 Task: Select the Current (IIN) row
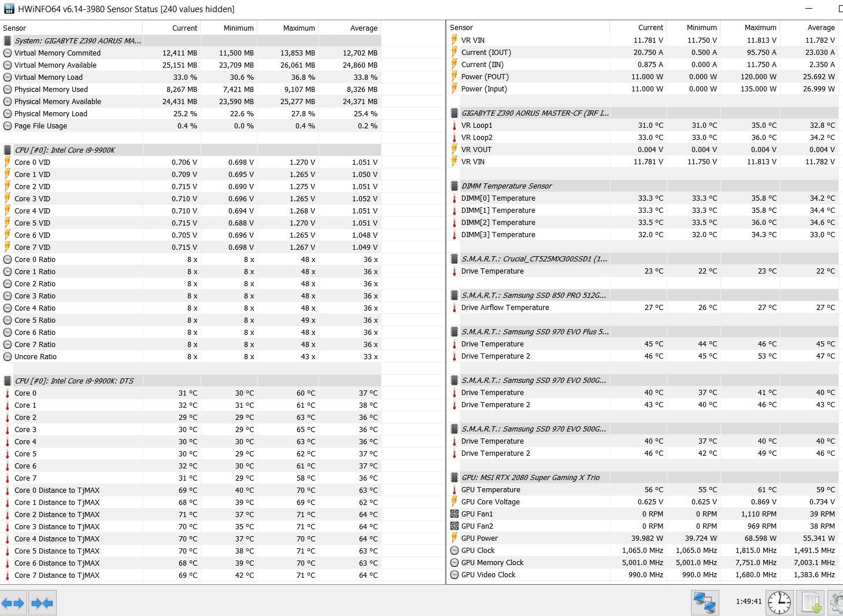coord(643,64)
